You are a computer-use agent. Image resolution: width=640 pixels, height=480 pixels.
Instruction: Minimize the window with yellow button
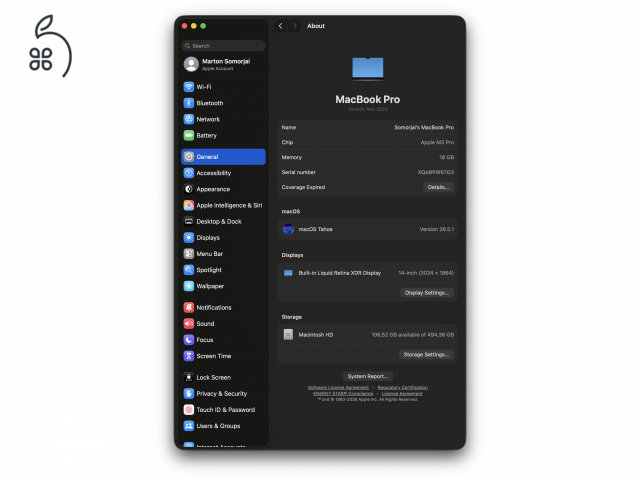194,26
